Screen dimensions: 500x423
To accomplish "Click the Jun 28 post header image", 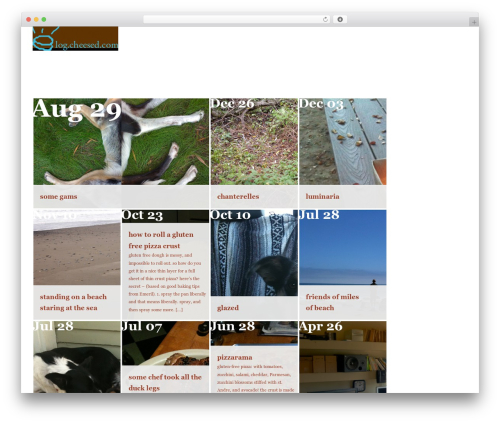I will tap(254, 333).
